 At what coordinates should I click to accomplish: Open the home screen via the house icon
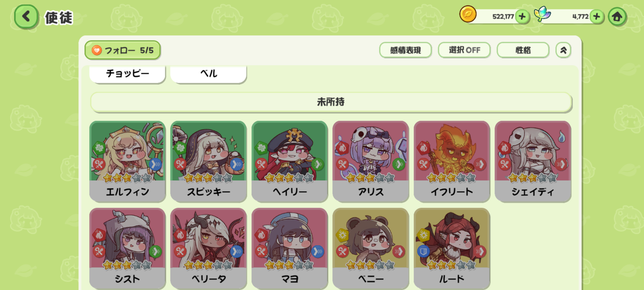(x=617, y=17)
